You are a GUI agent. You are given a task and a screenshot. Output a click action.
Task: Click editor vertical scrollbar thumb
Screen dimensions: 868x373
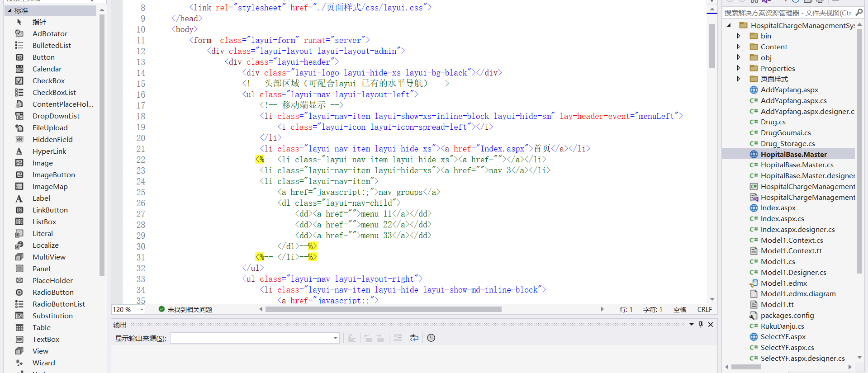click(x=712, y=45)
